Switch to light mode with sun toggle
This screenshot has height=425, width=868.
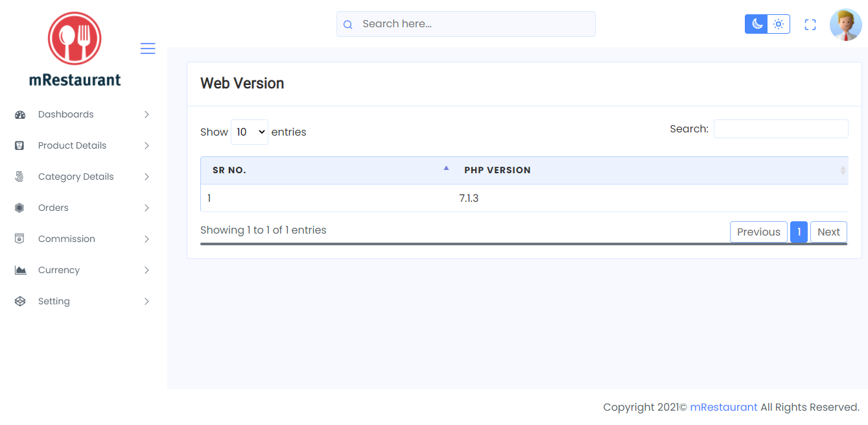click(779, 24)
